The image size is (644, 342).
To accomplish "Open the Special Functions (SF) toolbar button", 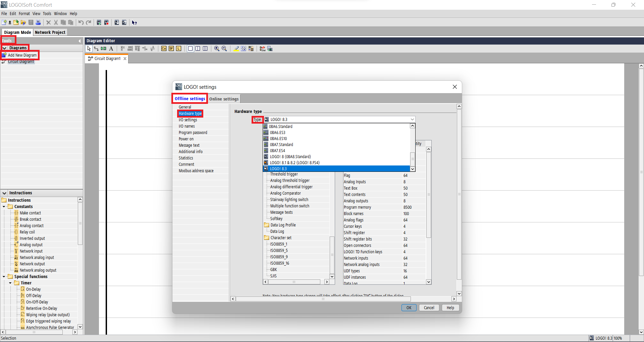I will click(x=171, y=49).
